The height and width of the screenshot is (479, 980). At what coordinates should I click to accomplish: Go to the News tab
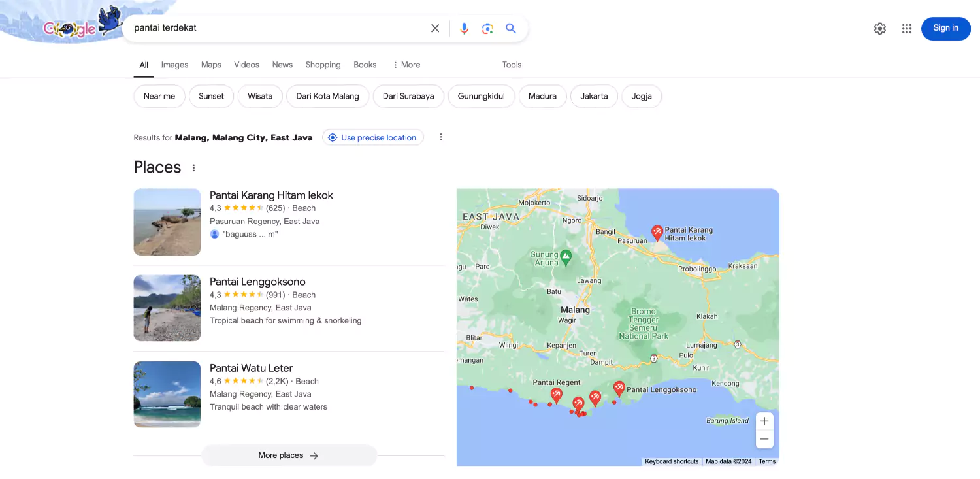[282, 65]
